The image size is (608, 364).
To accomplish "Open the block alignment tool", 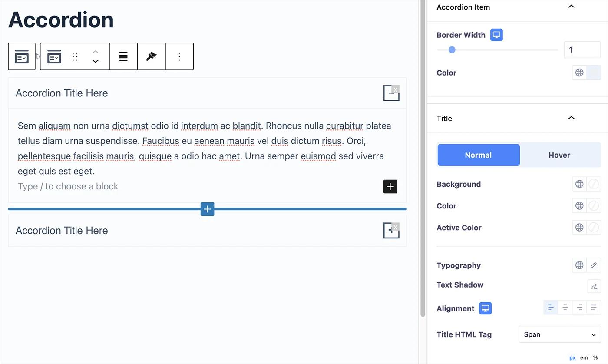I will 123,56.
